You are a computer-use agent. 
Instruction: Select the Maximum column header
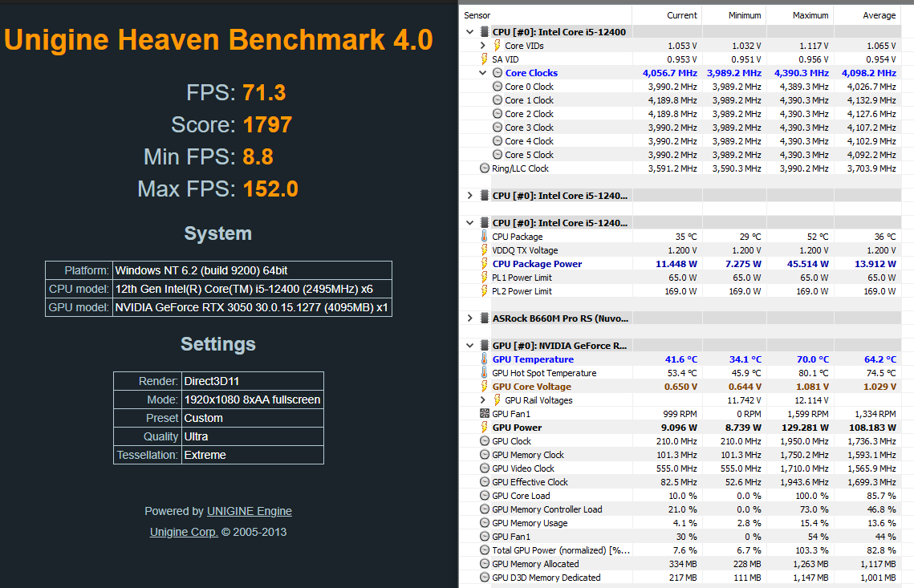(x=800, y=15)
